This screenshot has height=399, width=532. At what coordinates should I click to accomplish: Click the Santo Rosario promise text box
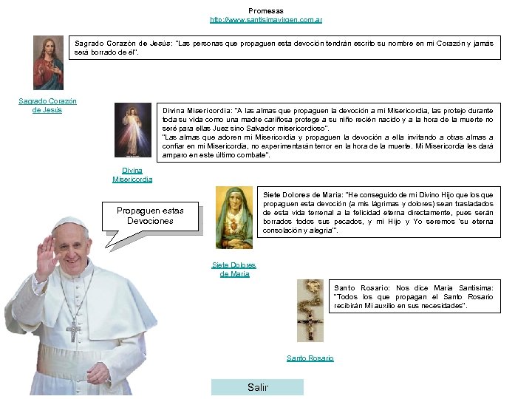click(415, 296)
